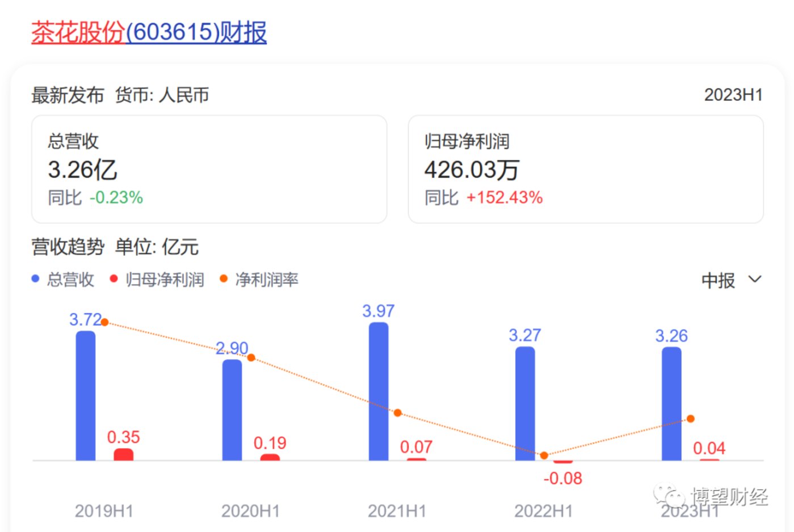
Task: Click the 0.07 net profit value label
Action: [417, 447]
